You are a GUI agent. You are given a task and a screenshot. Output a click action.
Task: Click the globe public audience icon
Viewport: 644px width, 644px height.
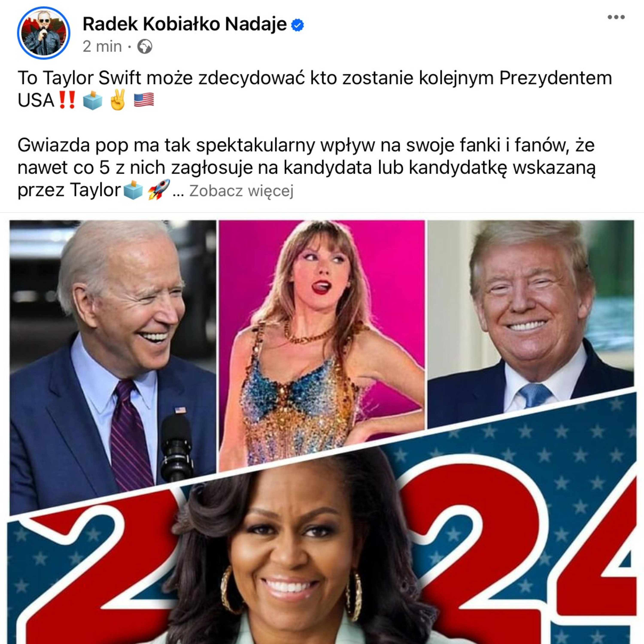point(145,47)
